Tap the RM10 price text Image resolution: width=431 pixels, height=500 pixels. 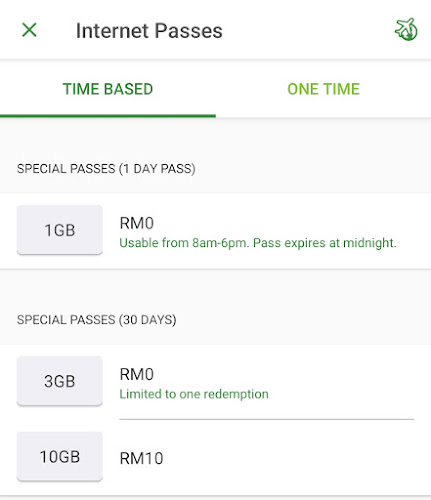pos(141,458)
